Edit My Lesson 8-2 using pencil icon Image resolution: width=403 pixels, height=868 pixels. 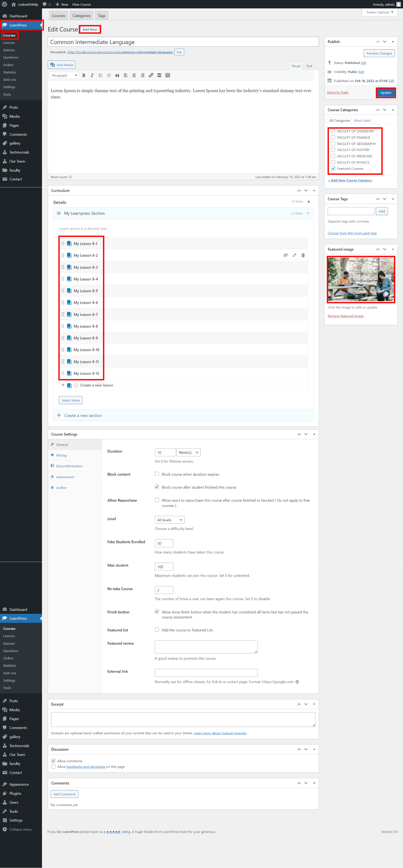294,255
